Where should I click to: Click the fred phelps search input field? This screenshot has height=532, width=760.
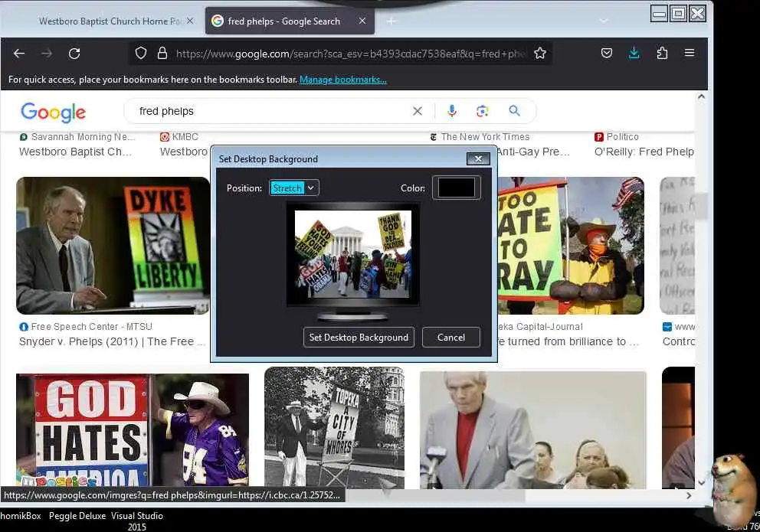coord(271,111)
